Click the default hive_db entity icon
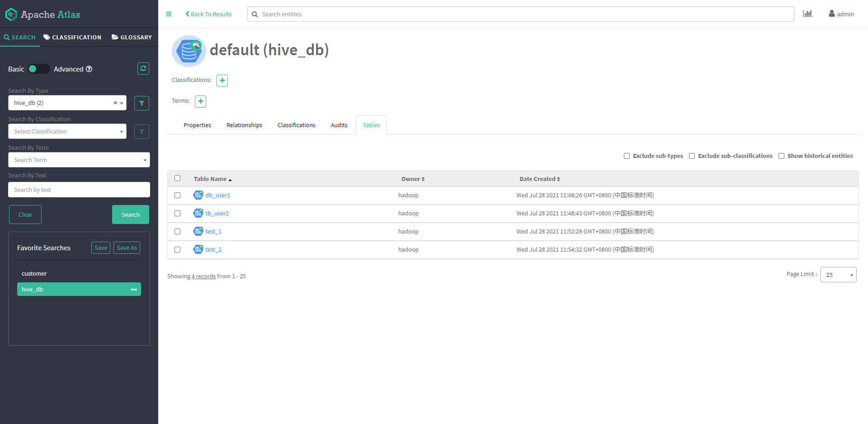 pyautogui.click(x=189, y=51)
